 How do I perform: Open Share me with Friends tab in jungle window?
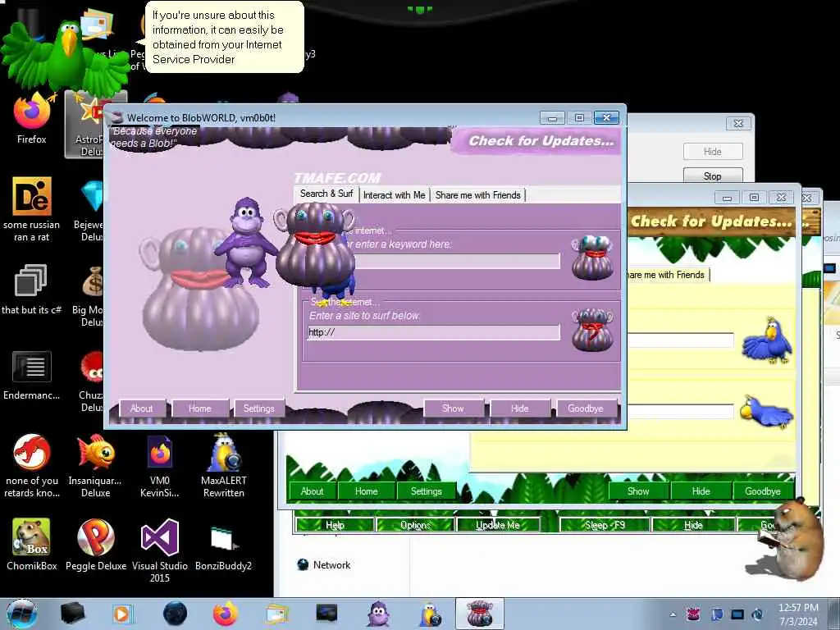(666, 275)
